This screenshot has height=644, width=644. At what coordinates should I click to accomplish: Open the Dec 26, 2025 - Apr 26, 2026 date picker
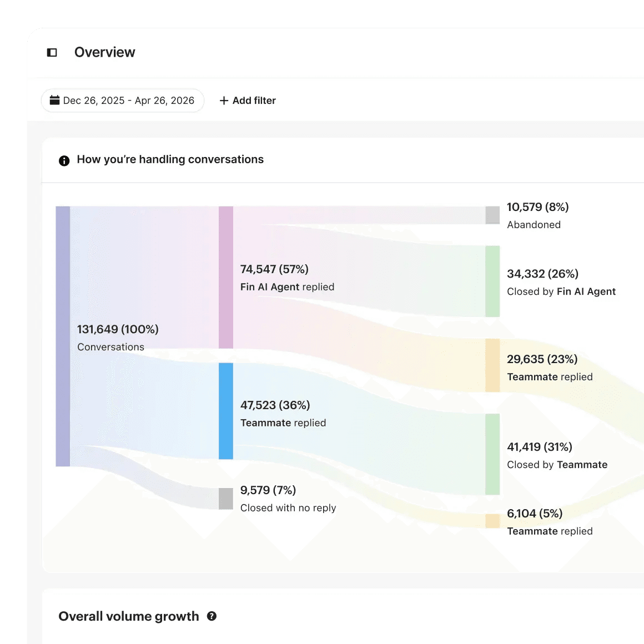122,100
